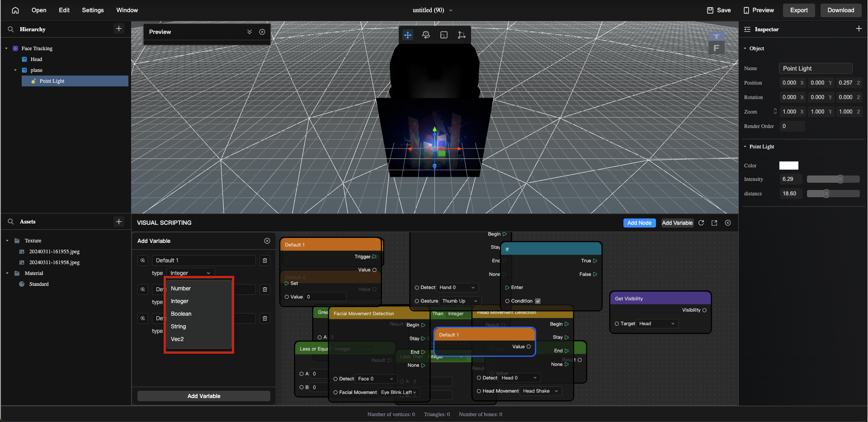Click the Gesture input port on hand node
868x422 pixels.
[417, 301]
